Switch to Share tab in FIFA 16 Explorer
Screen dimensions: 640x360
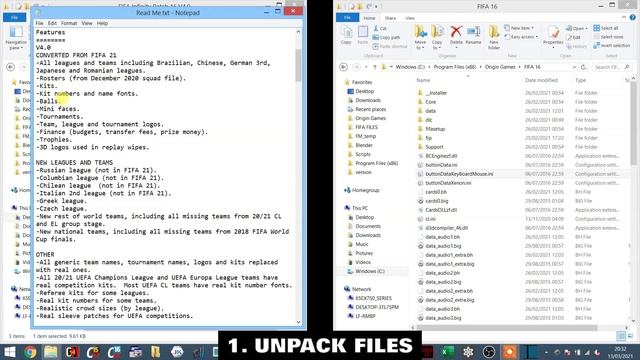tap(390, 18)
